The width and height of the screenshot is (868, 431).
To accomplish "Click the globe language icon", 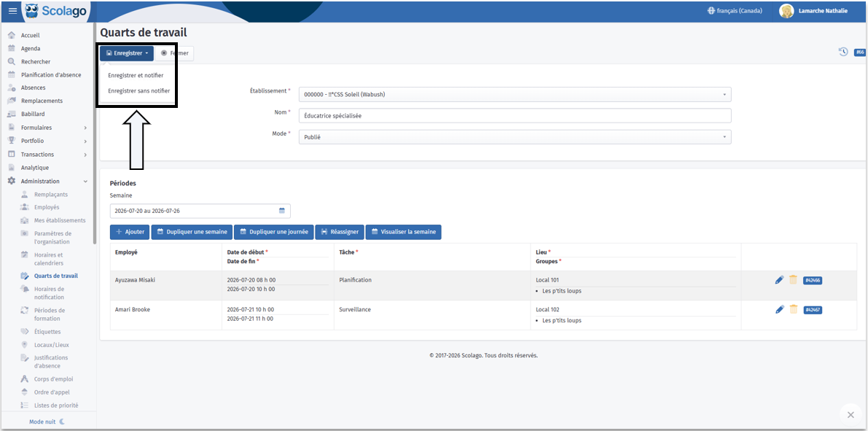I will click(x=711, y=11).
